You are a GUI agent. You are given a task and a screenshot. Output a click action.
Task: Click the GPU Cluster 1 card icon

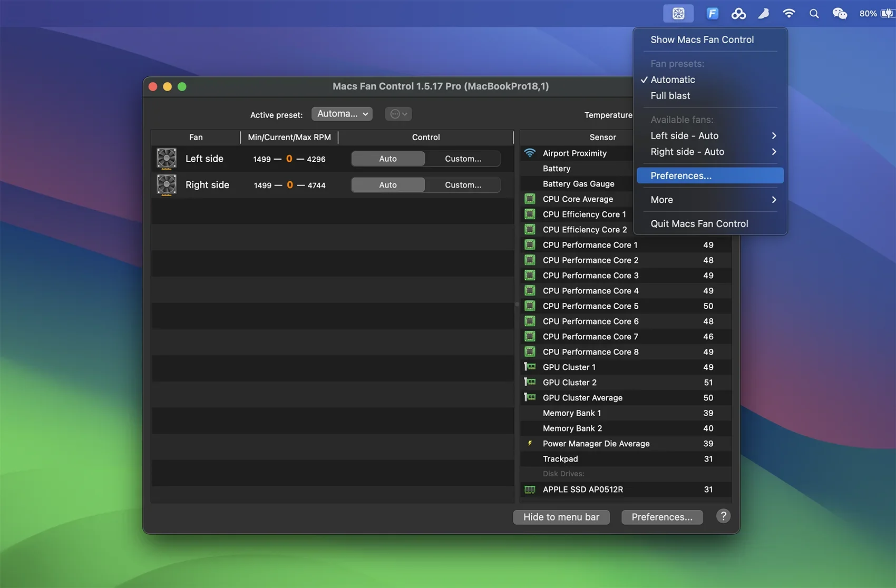click(x=530, y=367)
